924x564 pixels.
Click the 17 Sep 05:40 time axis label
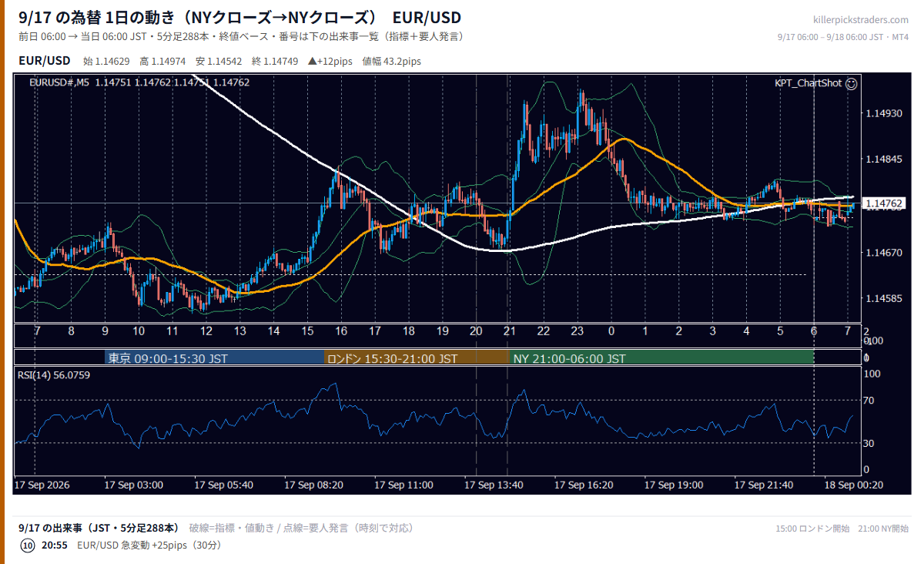click(x=224, y=485)
